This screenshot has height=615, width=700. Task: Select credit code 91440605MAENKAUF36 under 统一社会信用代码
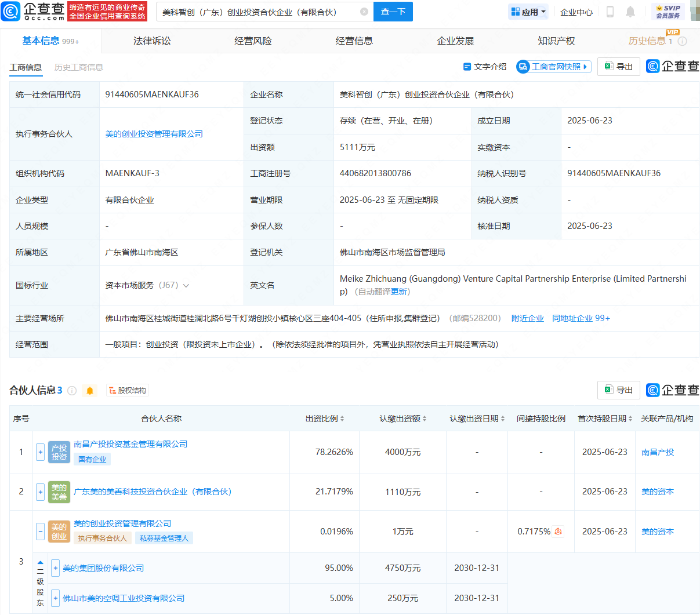pos(152,94)
